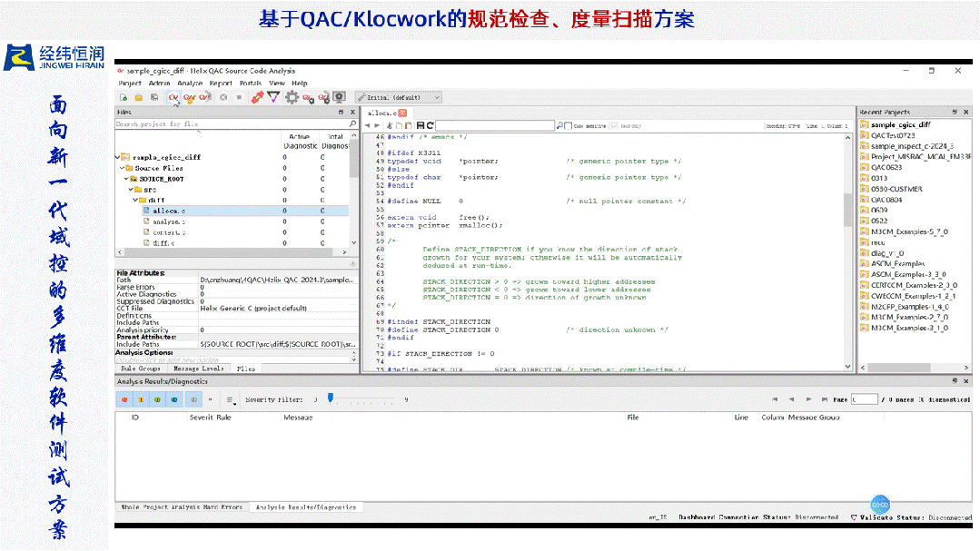Screen dimensions: 980x551
Task: Open the diagnostics list view options dropdown
Action: pyautogui.click(x=230, y=399)
